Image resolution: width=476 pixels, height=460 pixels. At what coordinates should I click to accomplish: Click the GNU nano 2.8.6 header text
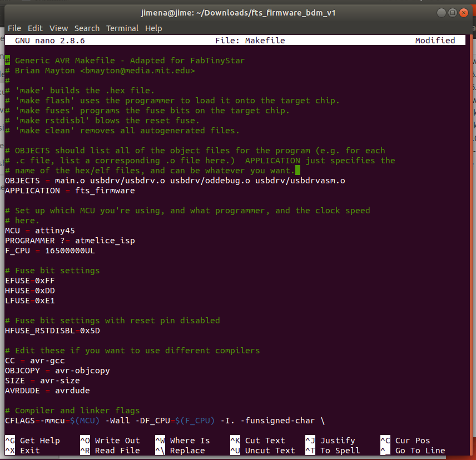50,41
